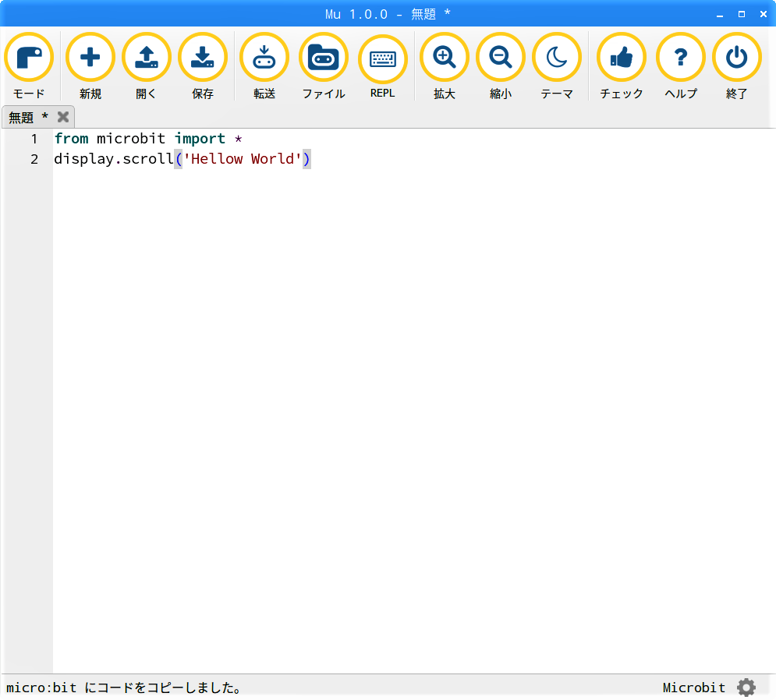Click line number 2 in the margin

(x=34, y=159)
